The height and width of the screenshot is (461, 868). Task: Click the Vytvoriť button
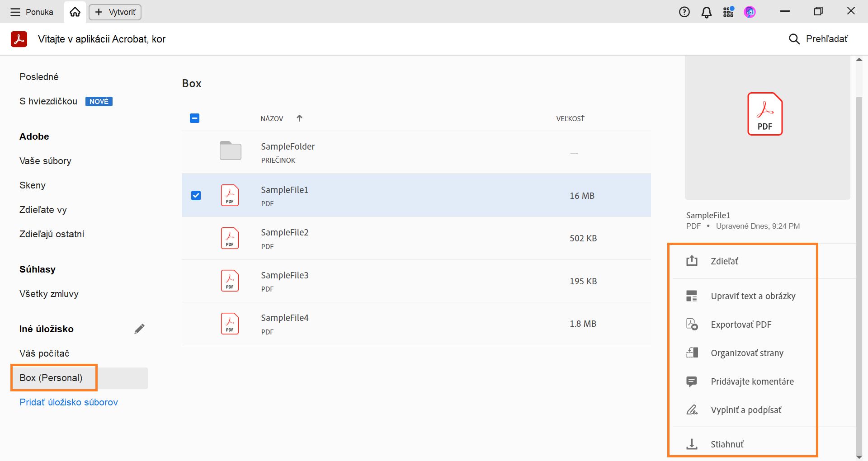click(115, 12)
